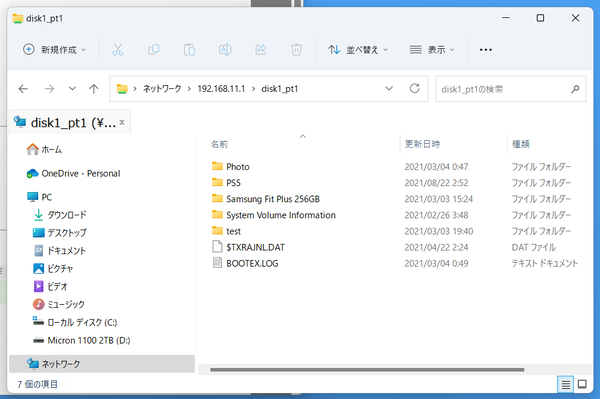This screenshot has width=600, height=399.
Task: Sort by the 名前 column header
Action: 219,144
